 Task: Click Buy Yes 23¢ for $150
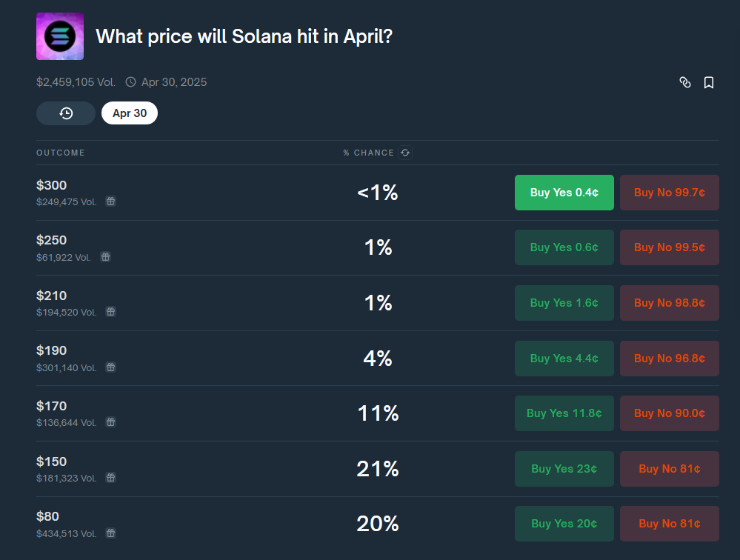pos(564,469)
